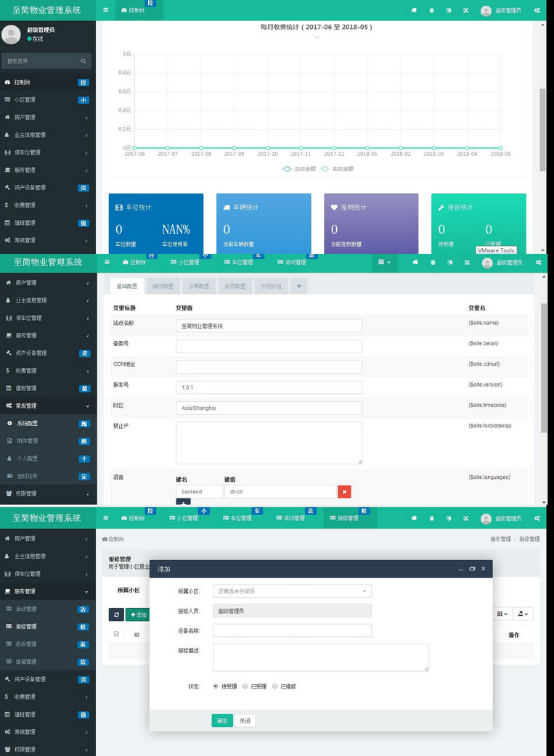Click the 禁止IP textarea
This screenshot has width=554, height=756.
tap(269, 443)
